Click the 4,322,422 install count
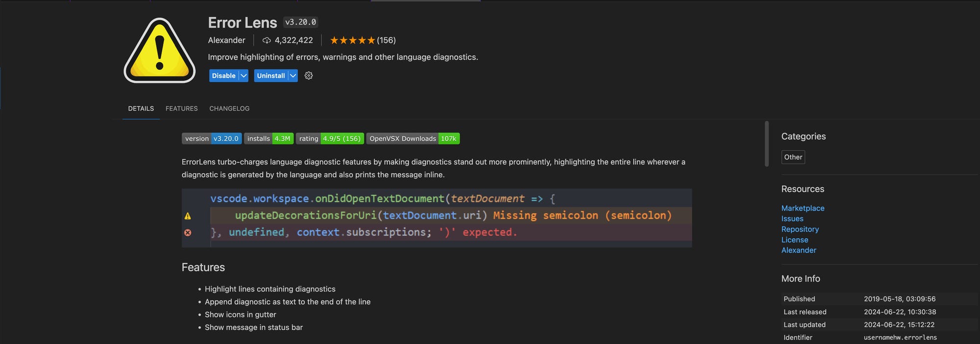The width and height of the screenshot is (980, 344). coord(294,40)
